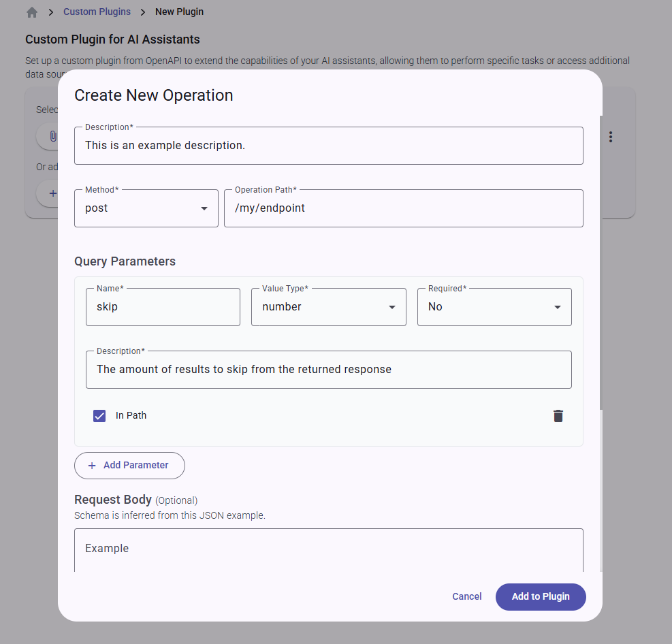The height and width of the screenshot is (644, 672).
Task: Go to Custom Plugins breadcrumb
Action: [x=96, y=12]
